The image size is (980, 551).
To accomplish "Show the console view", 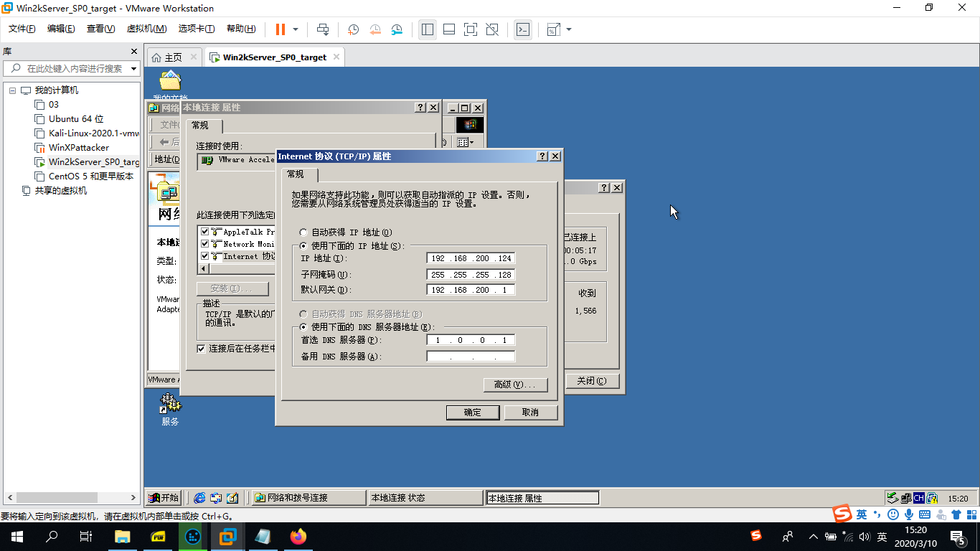I will click(x=523, y=29).
